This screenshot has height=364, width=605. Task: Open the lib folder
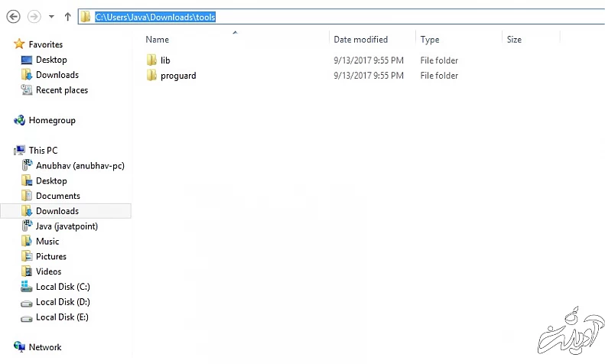click(164, 60)
